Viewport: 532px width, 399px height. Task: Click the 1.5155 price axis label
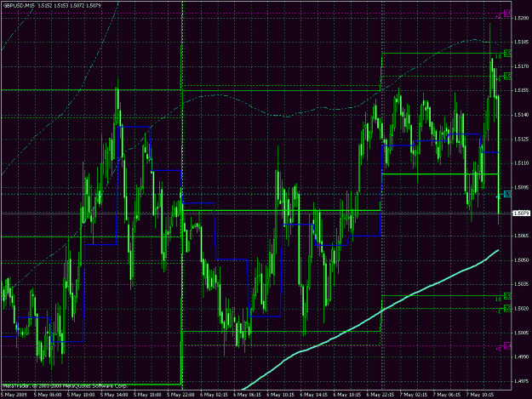click(x=522, y=90)
